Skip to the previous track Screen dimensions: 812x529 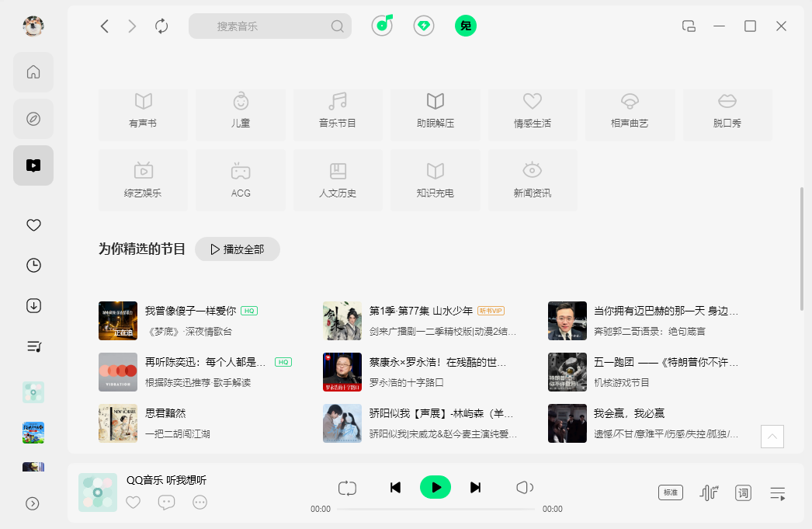point(395,488)
